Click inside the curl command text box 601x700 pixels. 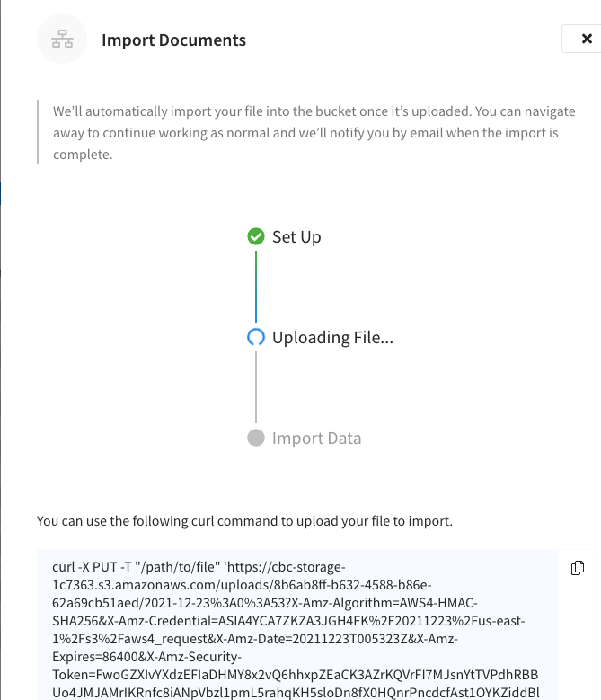[x=297, y=625]
